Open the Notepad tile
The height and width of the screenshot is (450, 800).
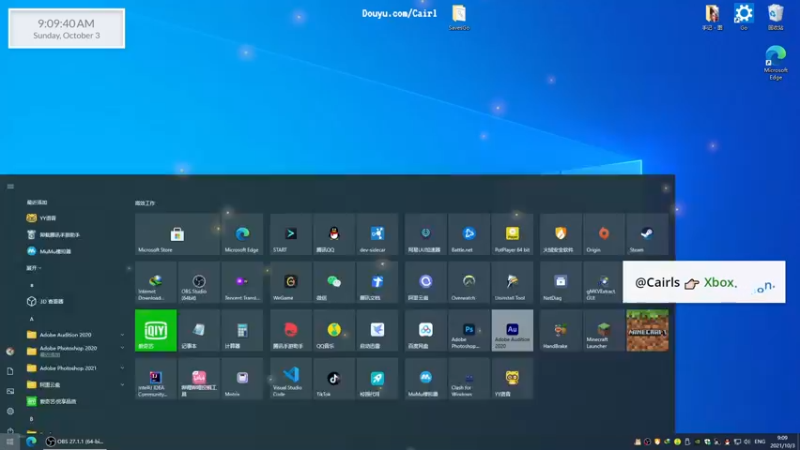click(x=198, y=330)
